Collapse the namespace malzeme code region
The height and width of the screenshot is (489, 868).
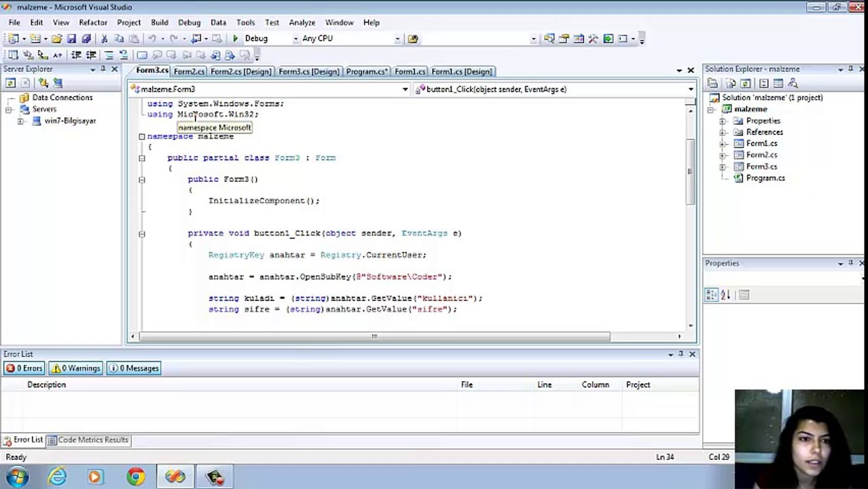142,137
